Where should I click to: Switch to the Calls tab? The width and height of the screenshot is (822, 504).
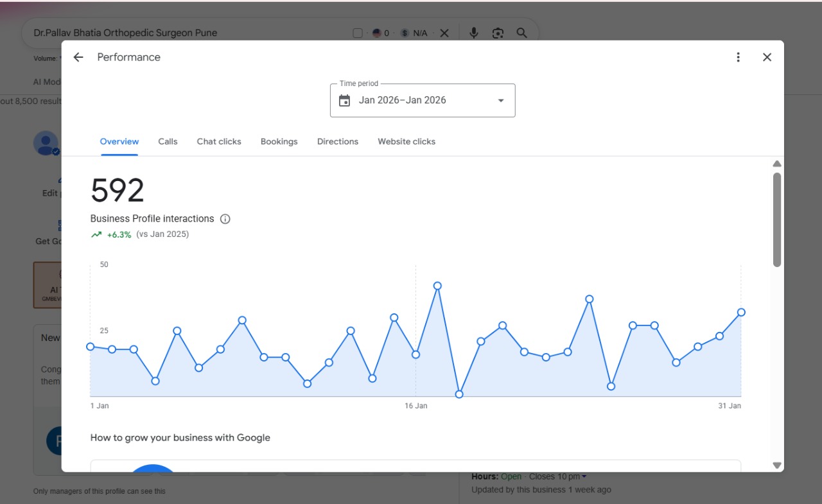pos(168,141)
